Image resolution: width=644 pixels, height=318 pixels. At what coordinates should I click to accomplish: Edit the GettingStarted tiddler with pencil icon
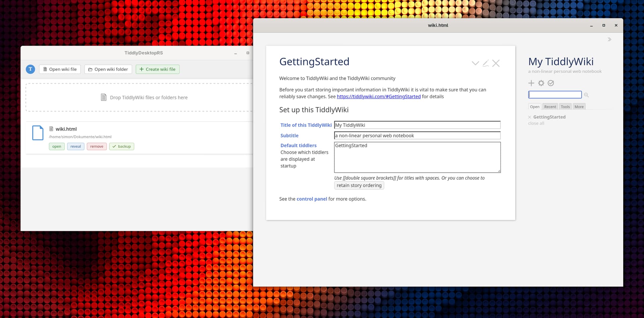click(x=485, y=63)
